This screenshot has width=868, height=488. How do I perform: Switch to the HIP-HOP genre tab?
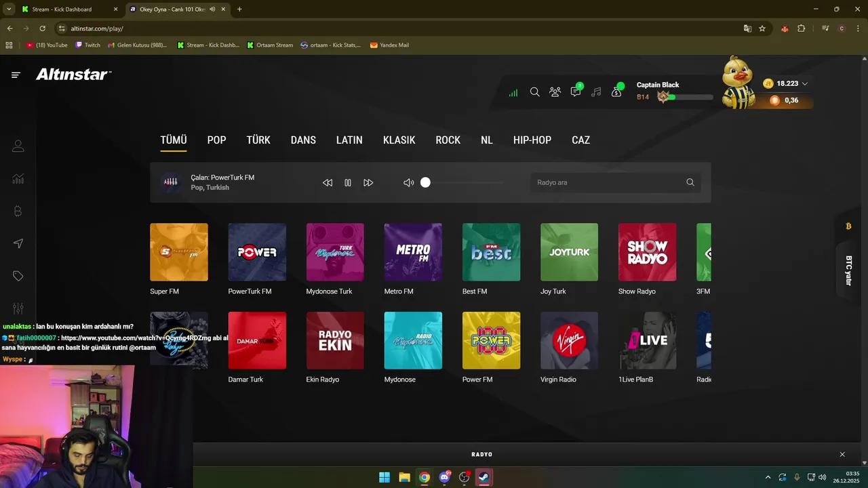[532, 140]
